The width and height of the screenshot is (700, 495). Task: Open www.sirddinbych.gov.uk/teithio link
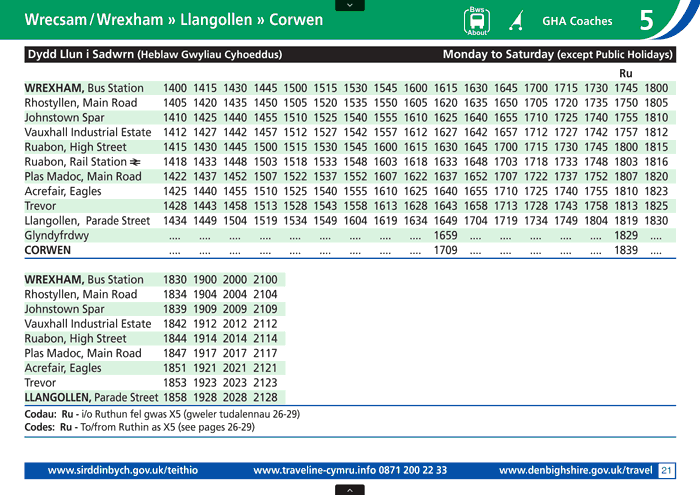[123, 470]
